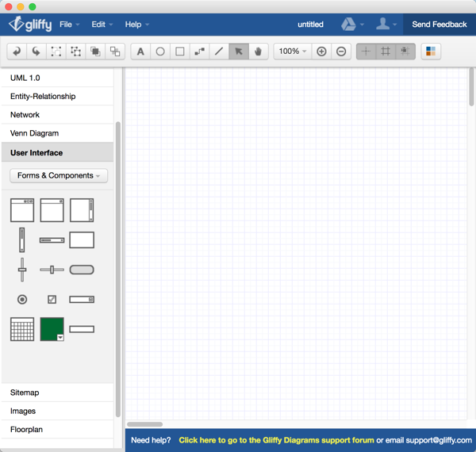Select the straight Line tool
476x452 pixels.
219,52
